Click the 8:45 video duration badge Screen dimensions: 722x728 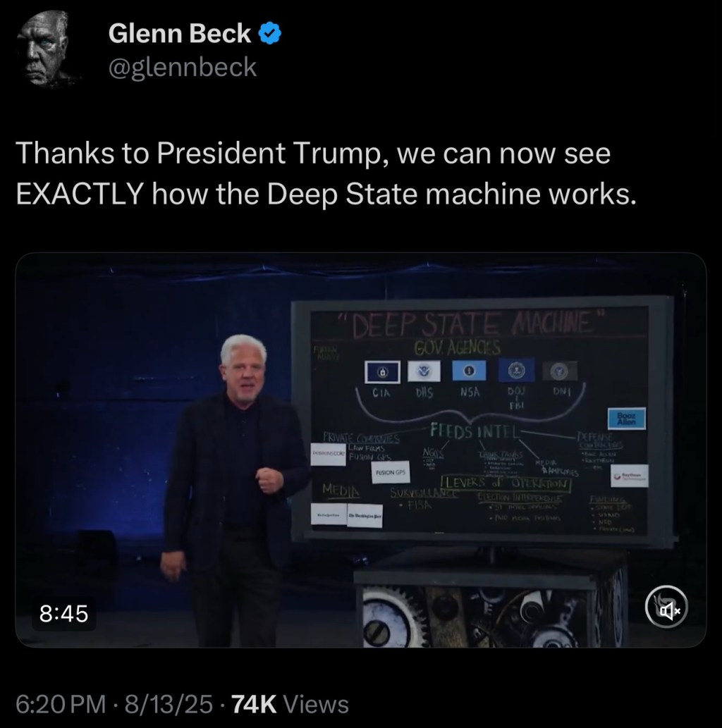tap(63, 613)
